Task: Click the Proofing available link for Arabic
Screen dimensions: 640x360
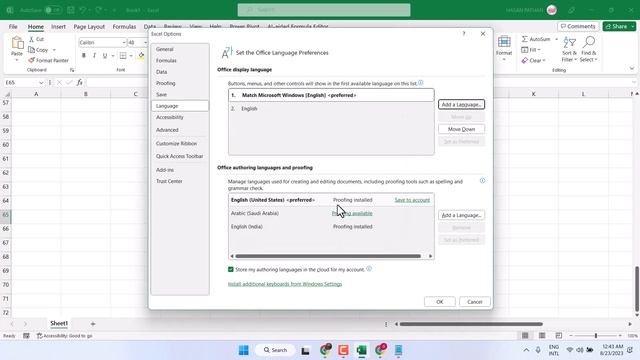Action: pos(352,213)
